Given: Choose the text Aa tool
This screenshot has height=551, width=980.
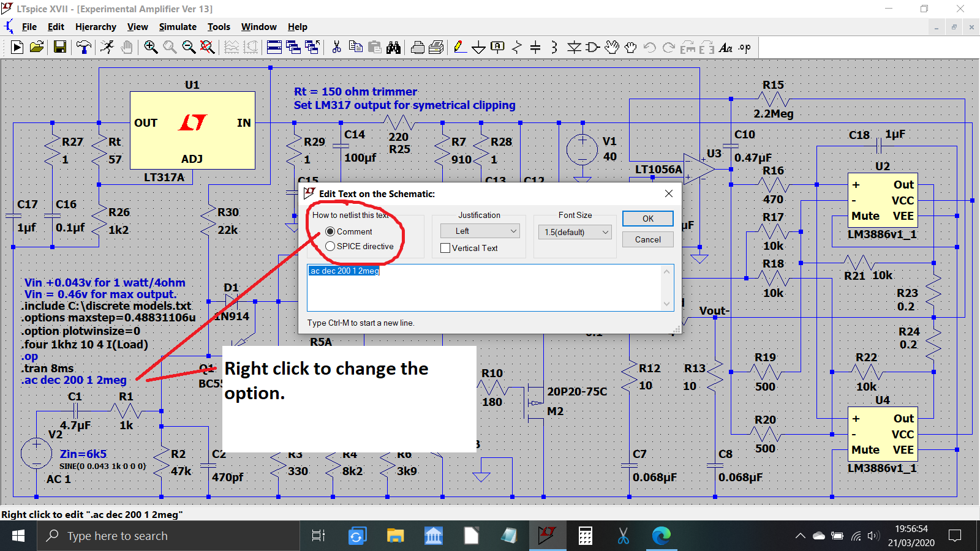Looking at the screenshot, I should click(x=726, y=47).
